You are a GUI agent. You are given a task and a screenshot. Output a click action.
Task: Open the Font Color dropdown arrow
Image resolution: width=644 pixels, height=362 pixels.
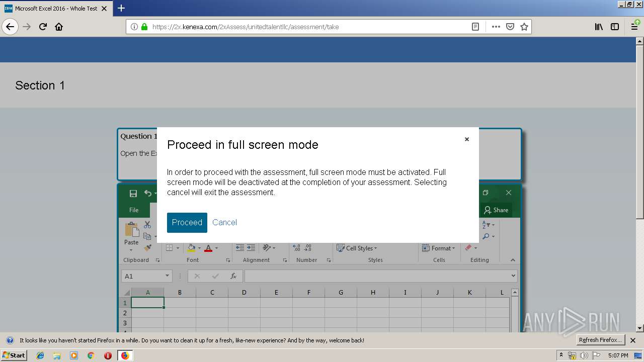pyautogui.click(x=216, y=248)
